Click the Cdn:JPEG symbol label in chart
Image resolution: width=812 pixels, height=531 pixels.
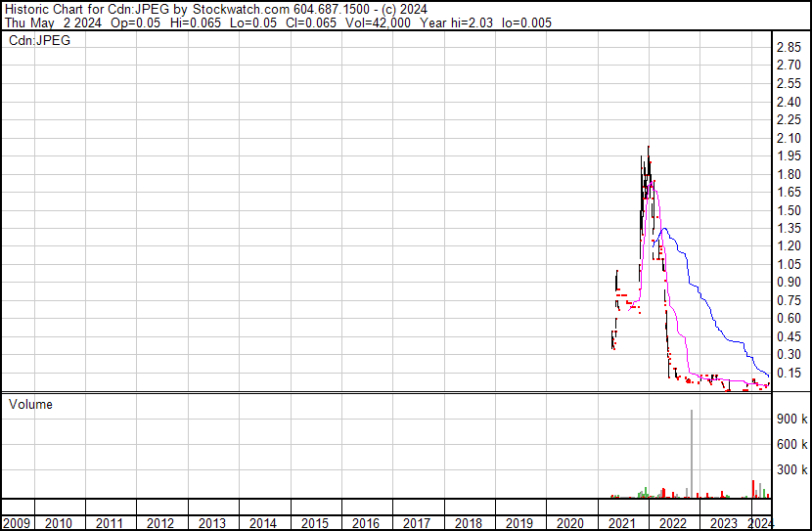pyautogui.click(x=38, y=40)
